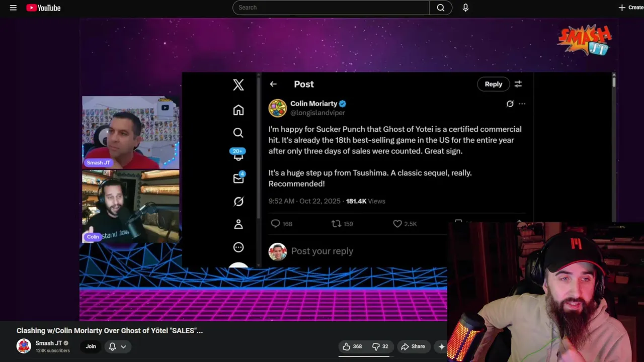Click repost icon with 159

(x=342, y=224)
